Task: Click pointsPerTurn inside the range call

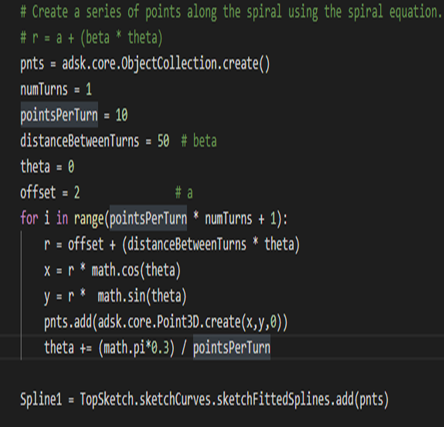Action: pos(148,218)
